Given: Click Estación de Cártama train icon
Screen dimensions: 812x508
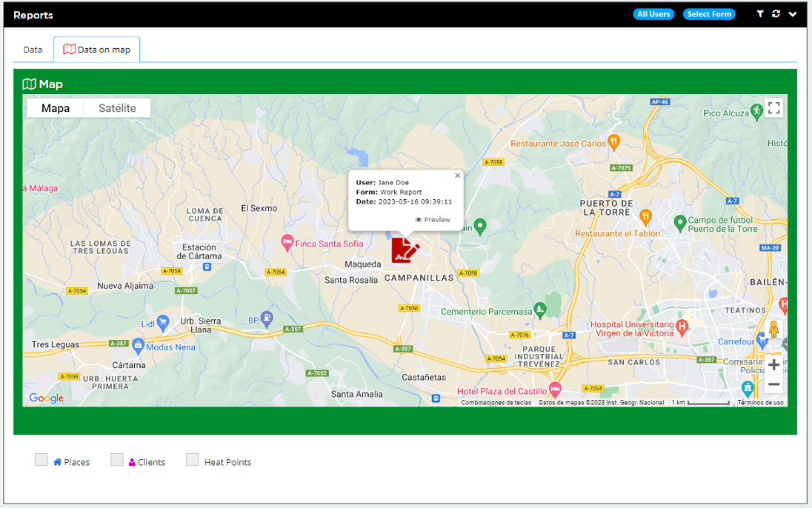Looking at the screenshot, I should click(x=207, y=267).
